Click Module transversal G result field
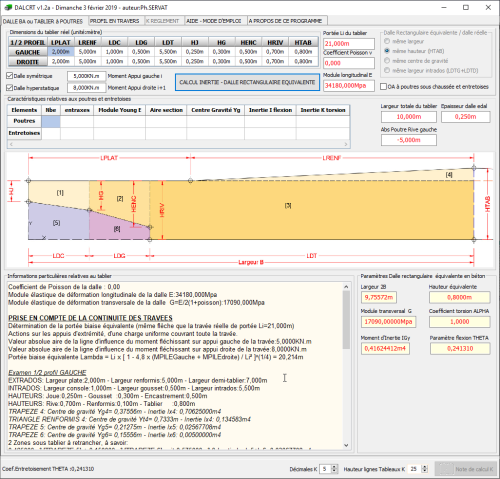 388,322
